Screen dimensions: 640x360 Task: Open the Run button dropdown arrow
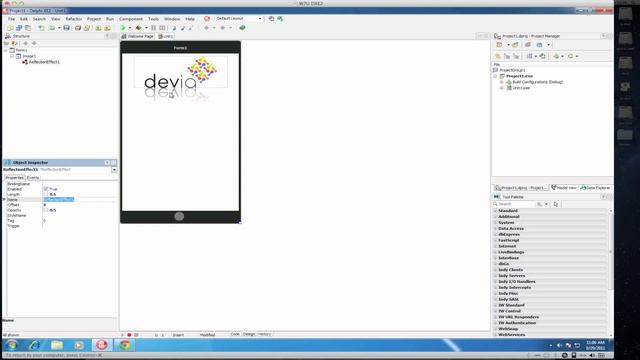[130, 28]
